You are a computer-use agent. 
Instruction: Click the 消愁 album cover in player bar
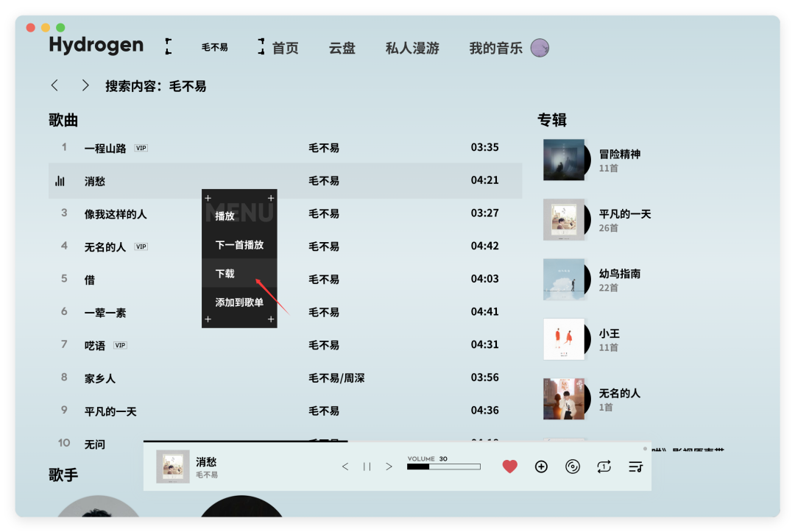172,466
